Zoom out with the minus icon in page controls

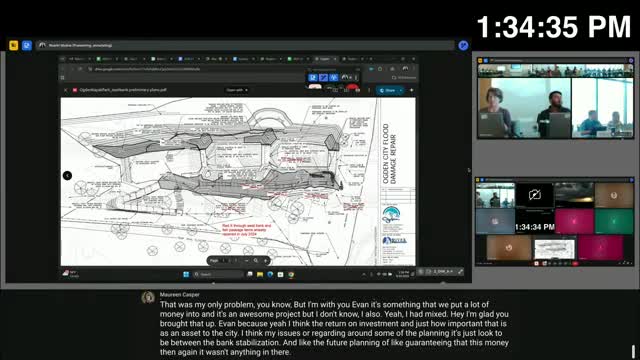click(x=247, y=260)
